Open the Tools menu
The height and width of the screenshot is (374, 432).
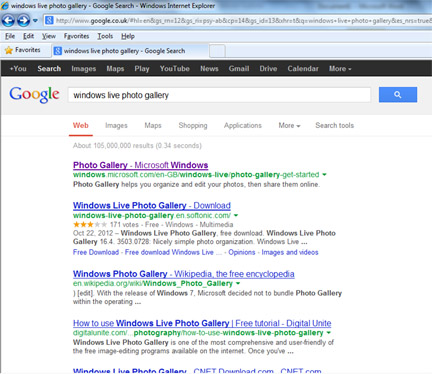point(105,36)
